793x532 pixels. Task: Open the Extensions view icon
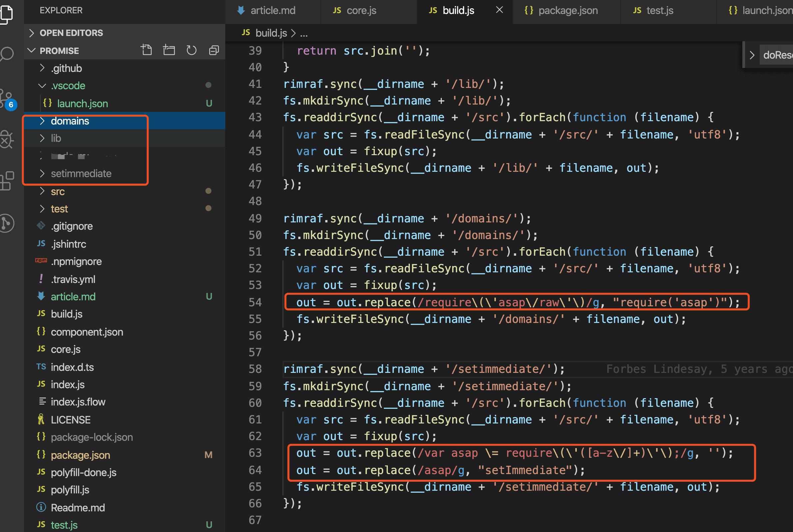click(x=7, y=180)
